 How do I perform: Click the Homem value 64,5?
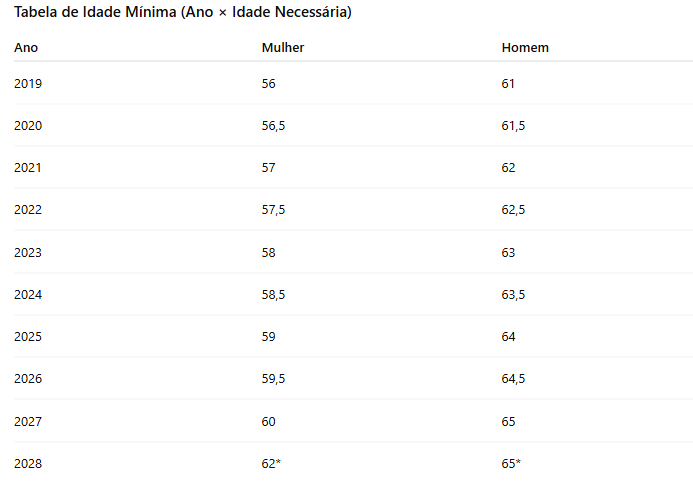click(x=513, y=378)
